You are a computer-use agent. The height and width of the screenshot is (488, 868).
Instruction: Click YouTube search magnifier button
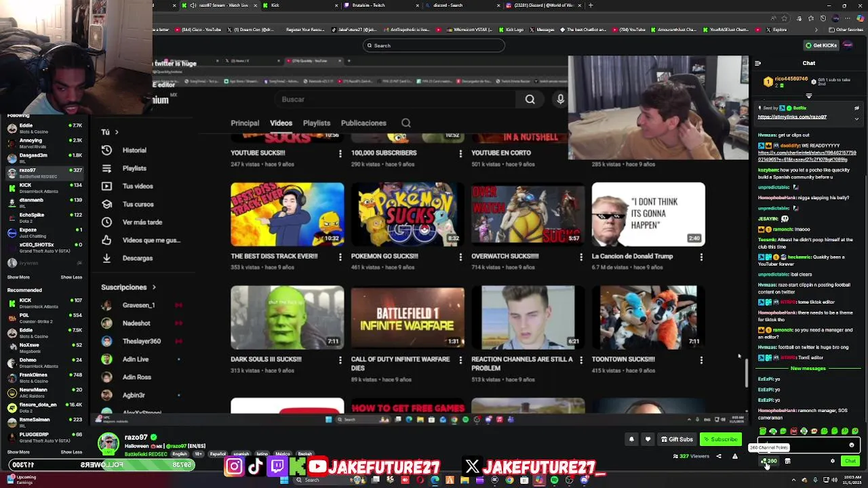(x=530, y=100)
